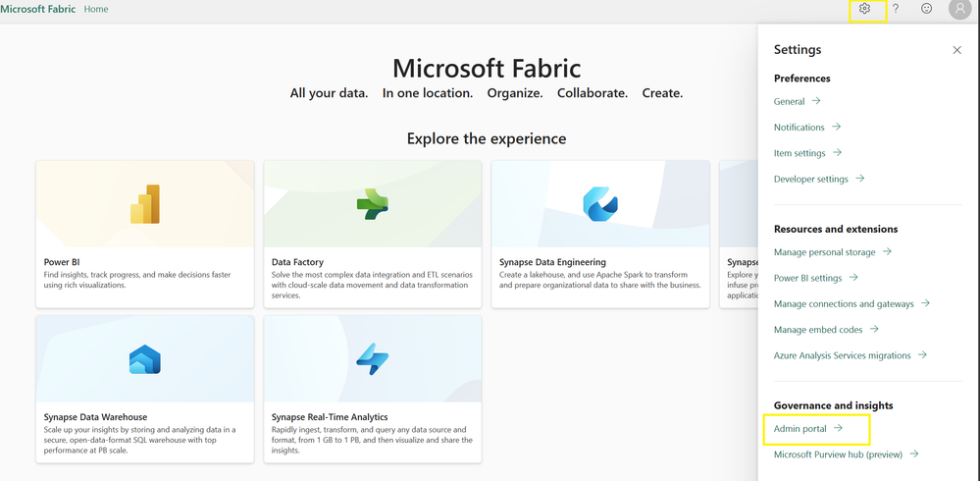Click the Power BI bar chart icon
Image resolution: width=980 pixels, height=481 pixels.
[x=145, y=204]
